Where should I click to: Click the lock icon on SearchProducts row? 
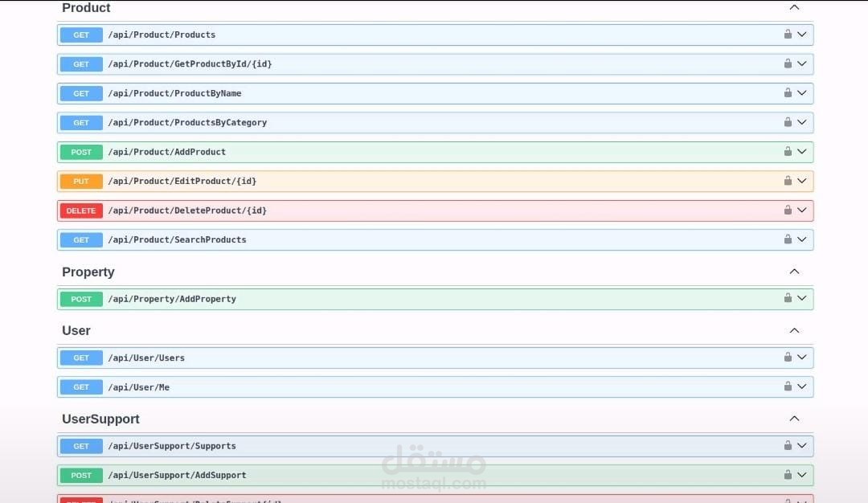(788, 239)
